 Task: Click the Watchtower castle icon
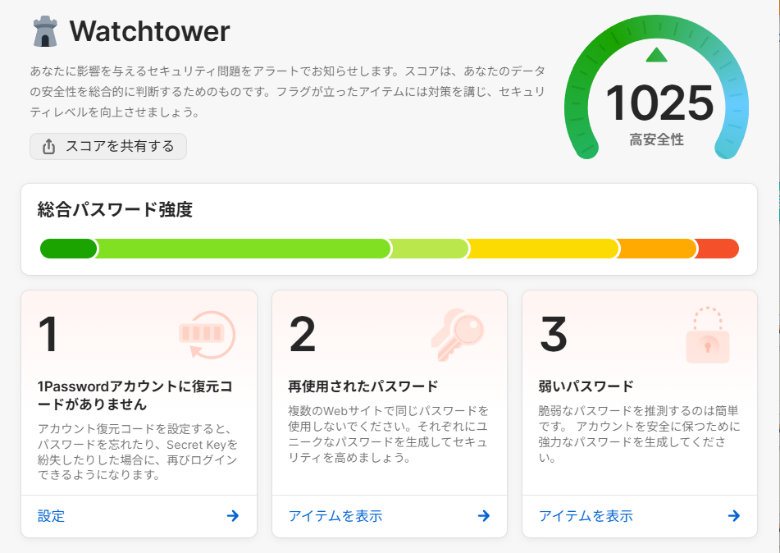[44, 32]
